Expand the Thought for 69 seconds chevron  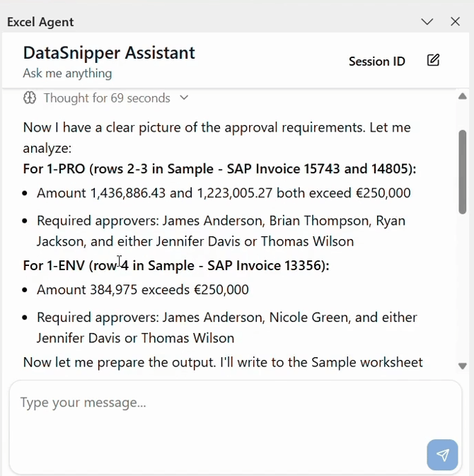tap(184, 98)
